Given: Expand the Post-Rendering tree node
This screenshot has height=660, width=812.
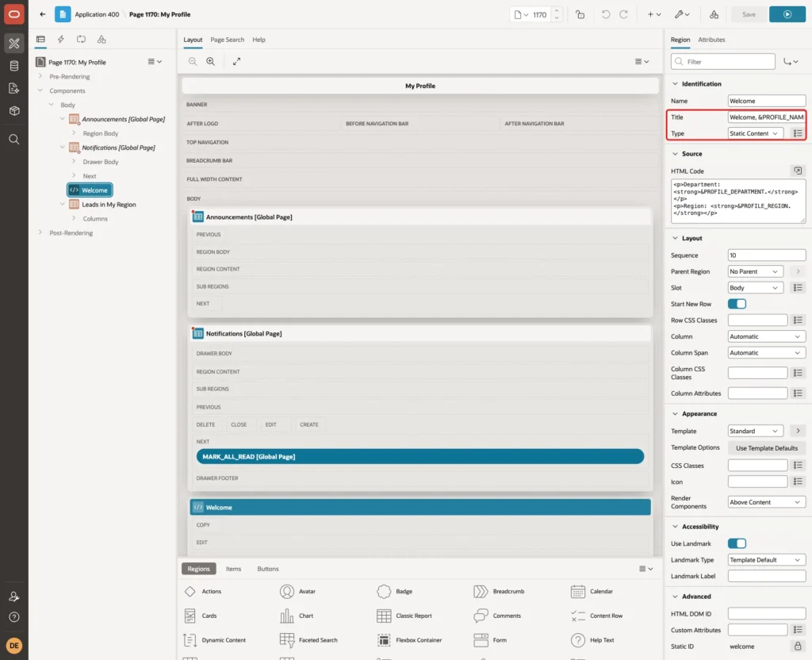Looking at the screenshot, I should click(x=40, y=232).
